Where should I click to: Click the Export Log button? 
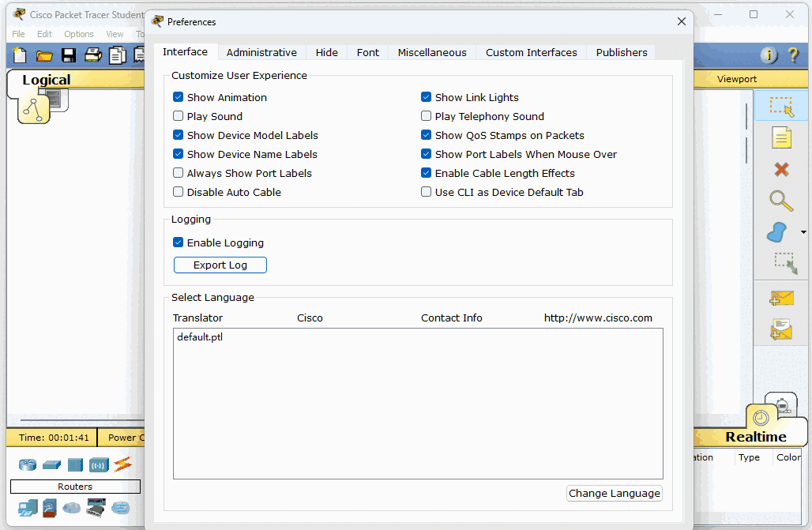pyautogui.click(x=220, y=265)
